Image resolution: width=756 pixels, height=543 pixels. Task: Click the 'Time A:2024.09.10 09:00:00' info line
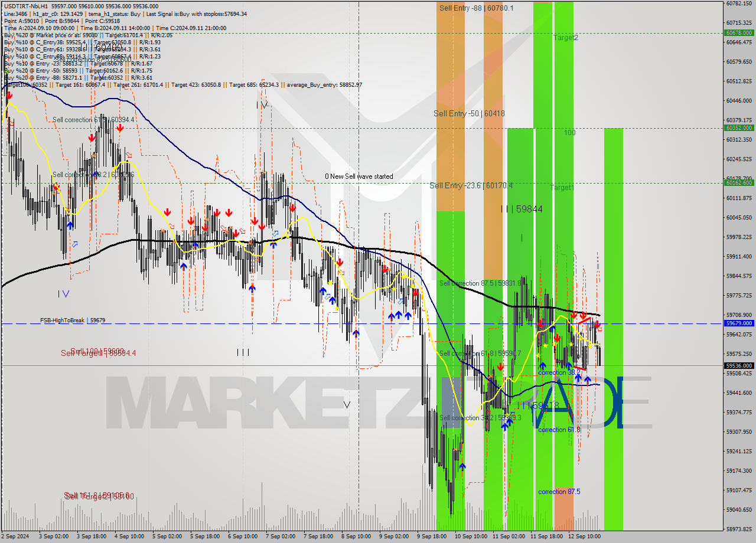(40, 28)
